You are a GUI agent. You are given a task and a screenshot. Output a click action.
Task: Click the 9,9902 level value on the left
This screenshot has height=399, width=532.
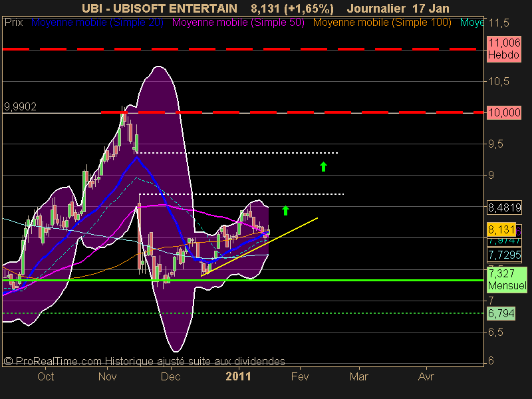point(20,107)
